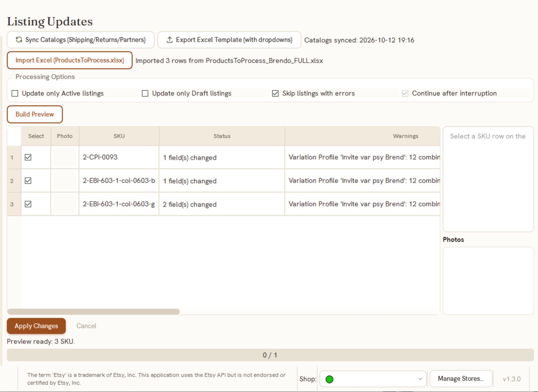Uncheck Skip listings with errors
The width and height of the screenshot is (538, 392).
(275, 93)
